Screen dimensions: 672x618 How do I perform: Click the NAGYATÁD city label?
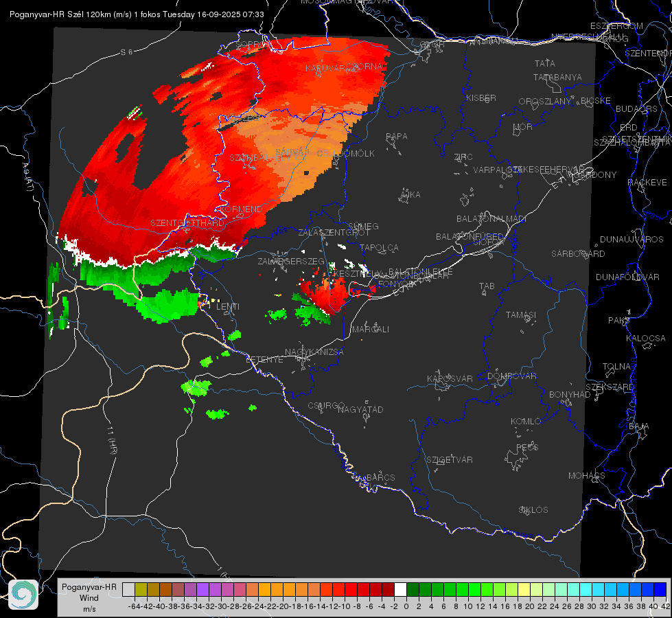pos(360,409)
